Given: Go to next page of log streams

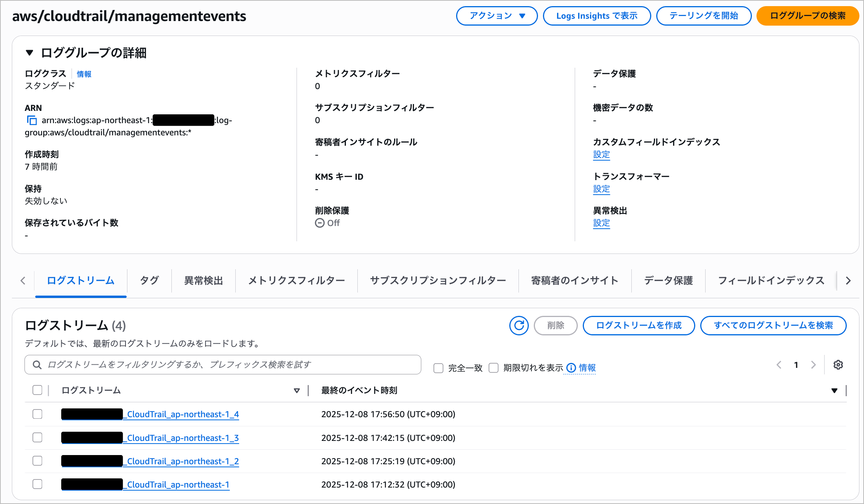Looking at the screenshot, I should click(x=813, y=365).
